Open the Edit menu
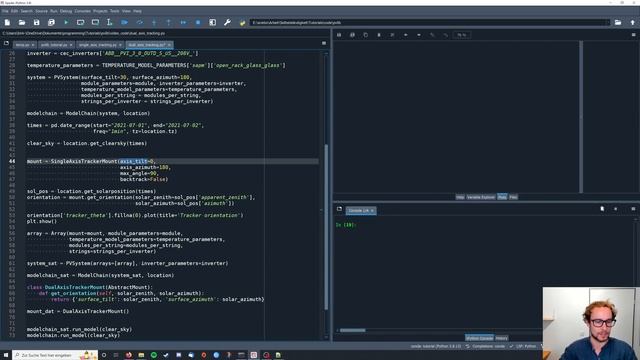Image resolution: width=640 pixels, height=360 pixels. [x=14, y=11]
